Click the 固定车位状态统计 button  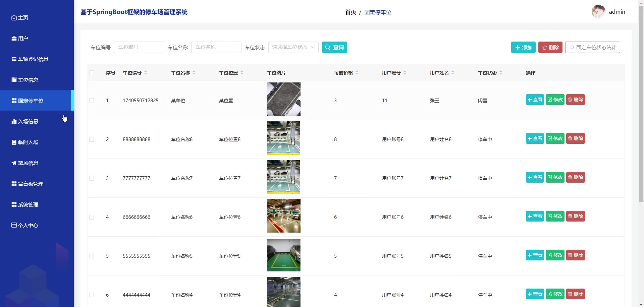tap(592, 48)
